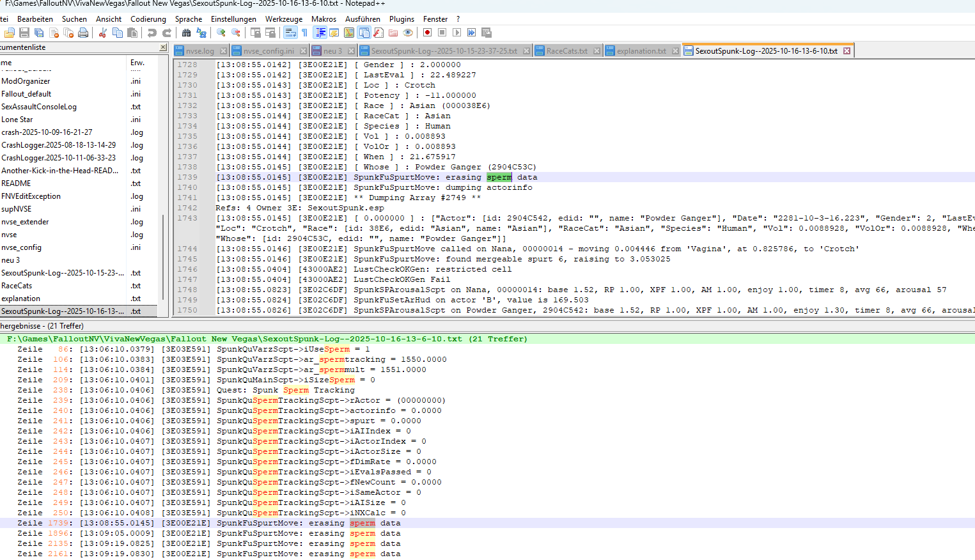Toggle show all characters pilcrow icon
Viewport: 975px width, 560px height.
304,33
